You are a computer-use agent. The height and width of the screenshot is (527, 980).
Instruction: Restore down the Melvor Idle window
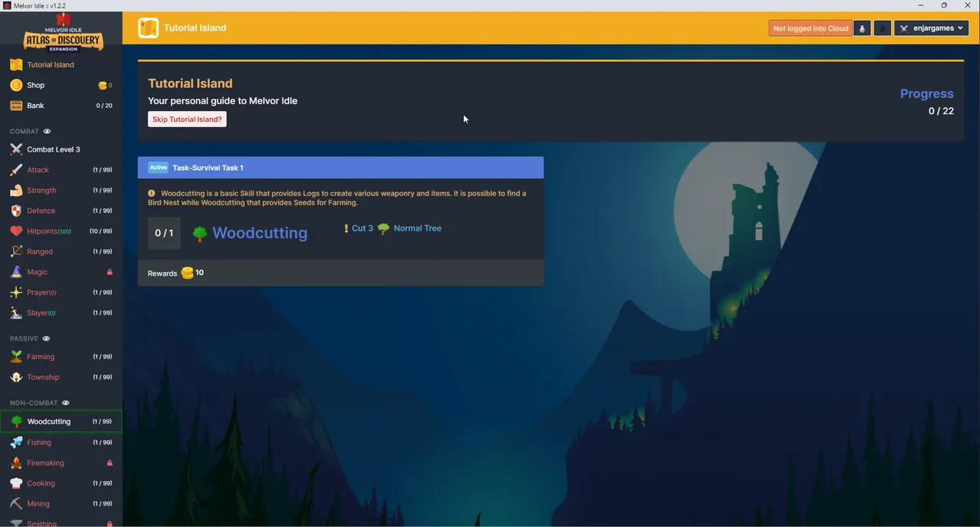(944, 5)
